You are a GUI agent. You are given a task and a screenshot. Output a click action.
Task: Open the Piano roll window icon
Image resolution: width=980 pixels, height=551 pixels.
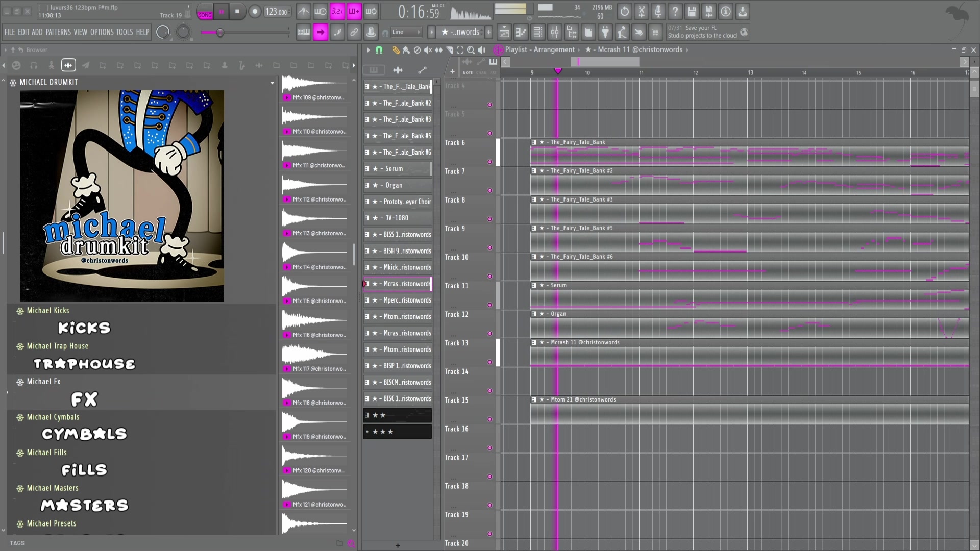coord(521,33)
